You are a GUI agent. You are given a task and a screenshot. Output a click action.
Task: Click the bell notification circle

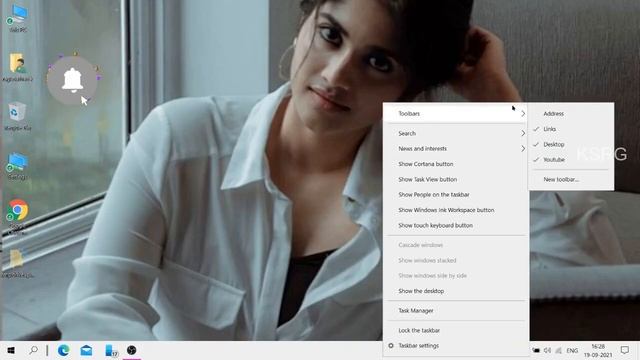click(72, 80)
